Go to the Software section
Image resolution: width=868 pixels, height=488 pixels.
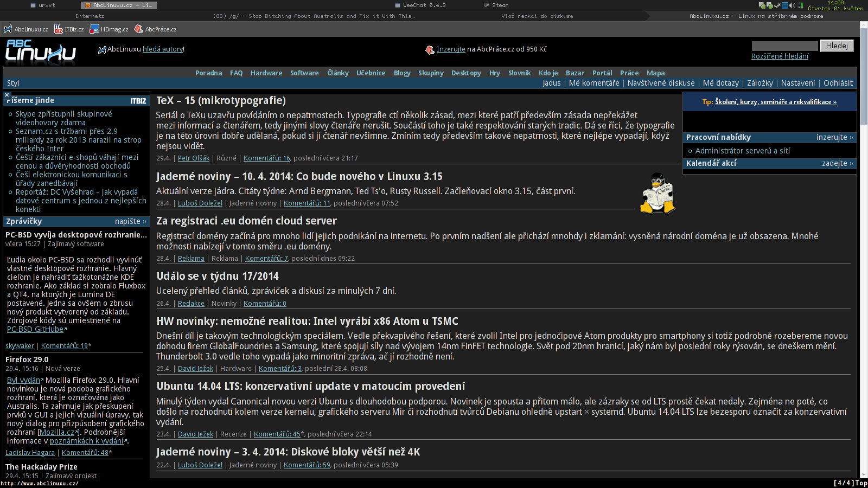(304, 73)
